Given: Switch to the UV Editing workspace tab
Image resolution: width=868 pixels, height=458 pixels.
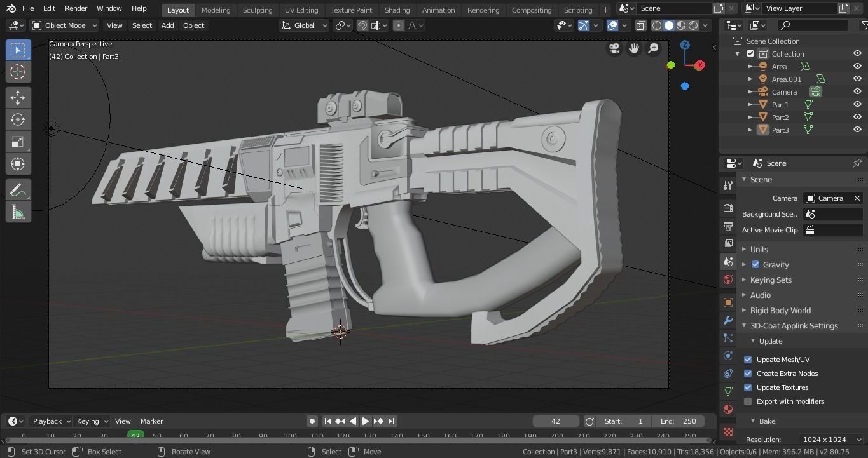Looking at the screenshot, I should click(x=301, y=10).
